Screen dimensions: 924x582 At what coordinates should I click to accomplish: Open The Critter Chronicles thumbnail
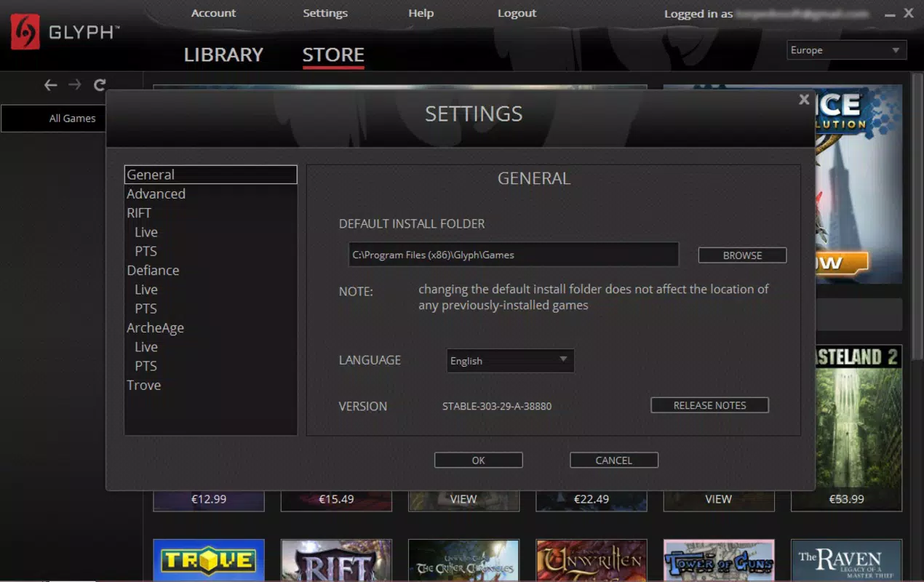pos(463,560)
